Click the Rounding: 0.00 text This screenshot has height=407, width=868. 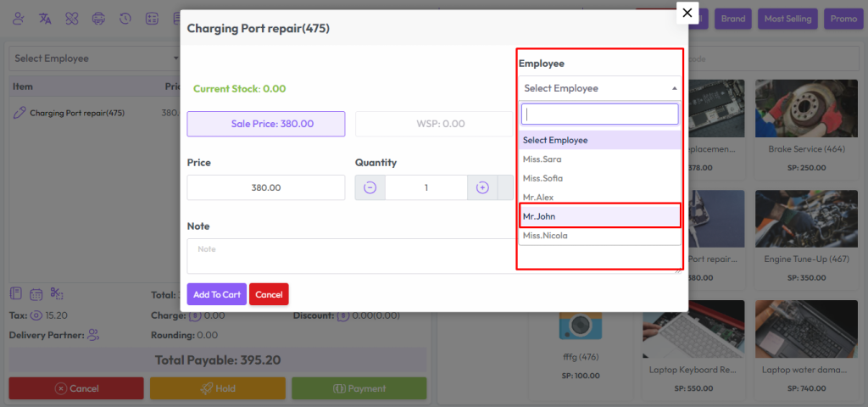pos(184,335)
